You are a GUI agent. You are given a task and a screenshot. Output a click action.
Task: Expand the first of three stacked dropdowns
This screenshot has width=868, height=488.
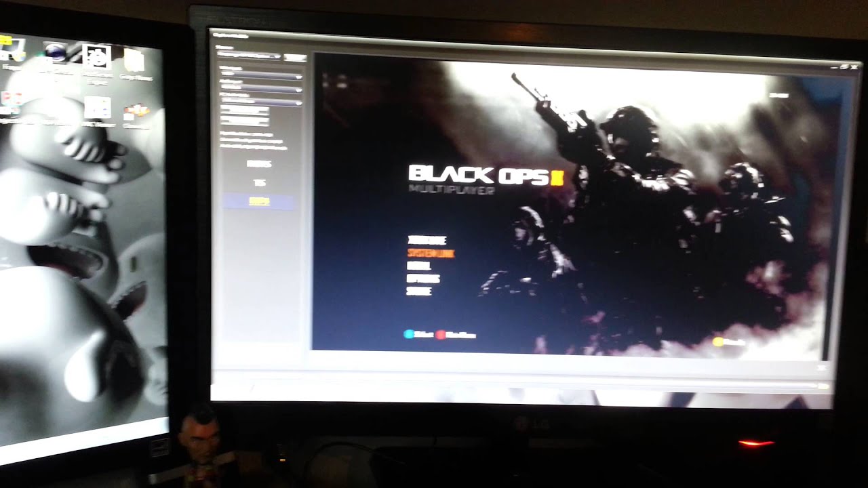261,76
